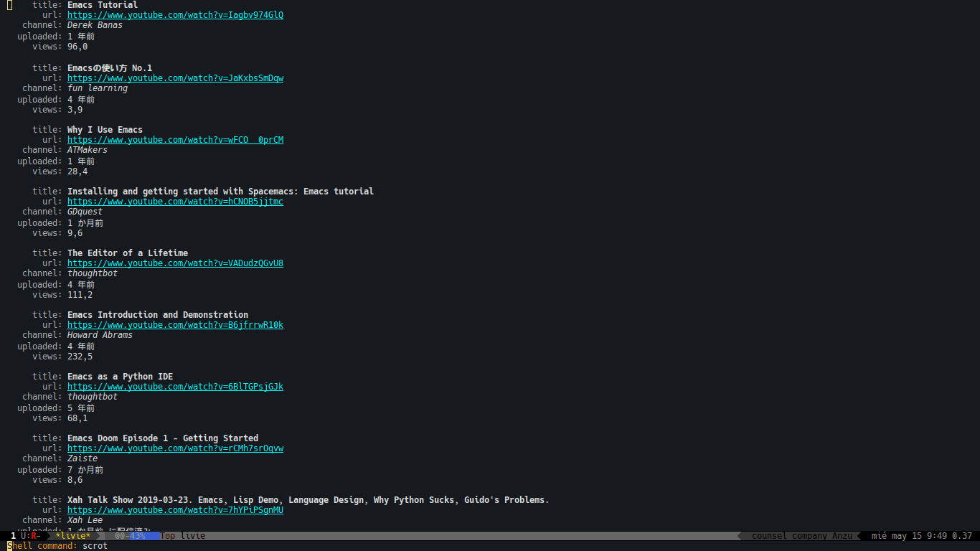The height and width of the screenshot is (551, 980).
Task: Open the Emacs Tutorial YouTube URL
Action: pyautogui.click(x=175, y=15)
